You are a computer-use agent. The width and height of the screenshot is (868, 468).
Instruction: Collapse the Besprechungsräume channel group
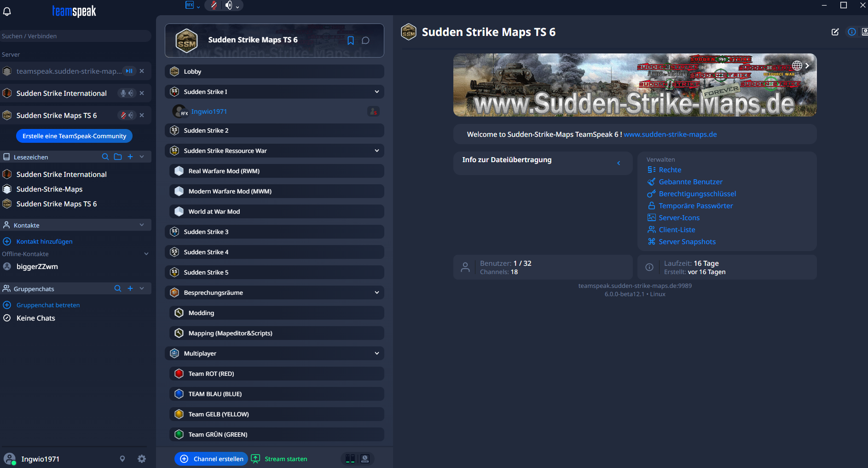click(x=377, y=292)
